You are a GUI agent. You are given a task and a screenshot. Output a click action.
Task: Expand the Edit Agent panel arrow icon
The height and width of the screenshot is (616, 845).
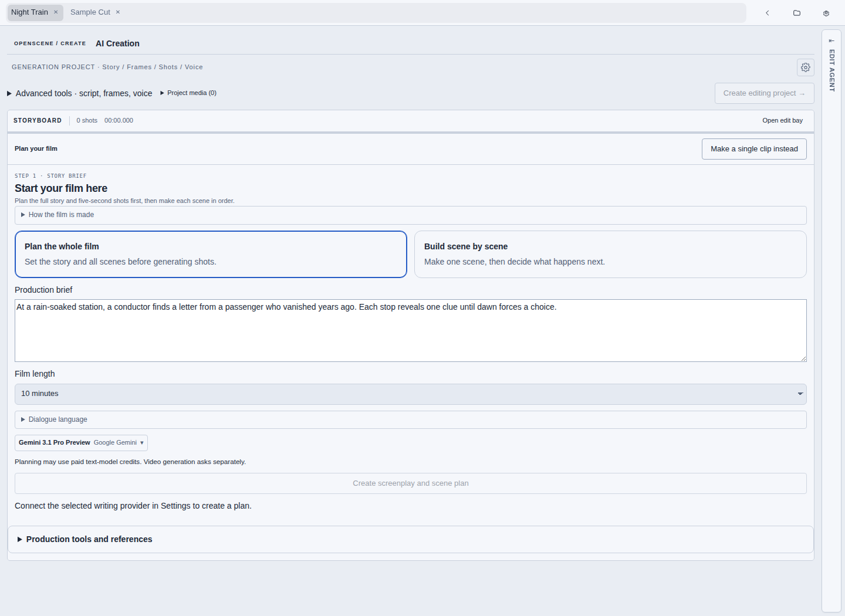(832, 41)
